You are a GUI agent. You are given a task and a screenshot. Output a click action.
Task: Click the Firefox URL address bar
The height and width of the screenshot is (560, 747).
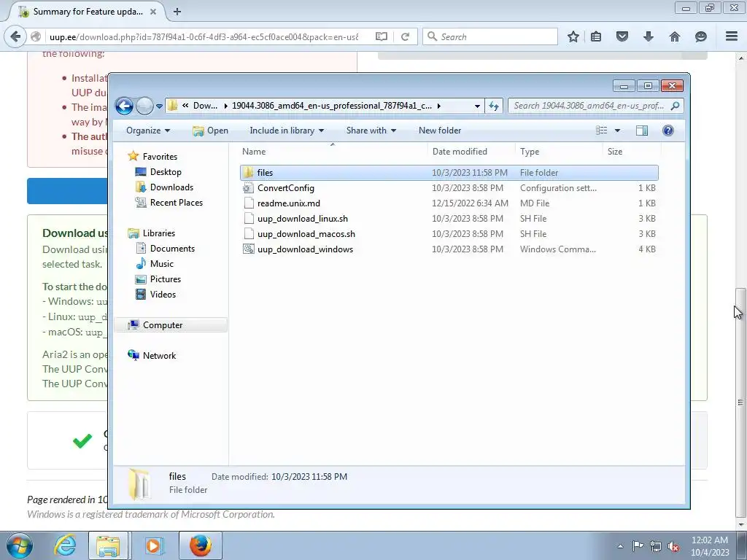pos(204,36)
